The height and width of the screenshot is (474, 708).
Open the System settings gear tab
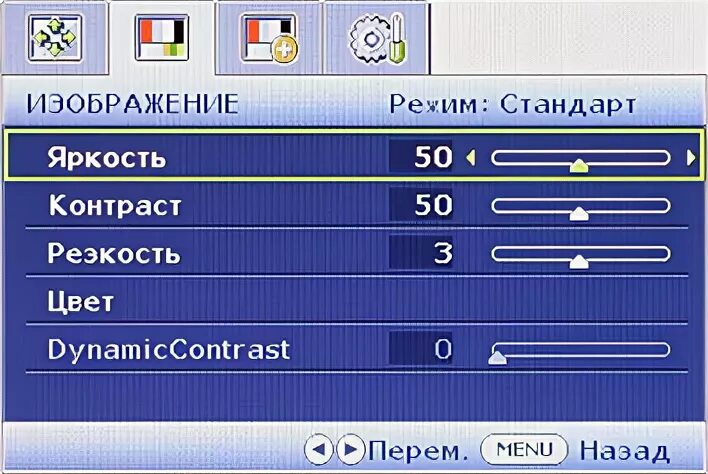coord(377,38)
